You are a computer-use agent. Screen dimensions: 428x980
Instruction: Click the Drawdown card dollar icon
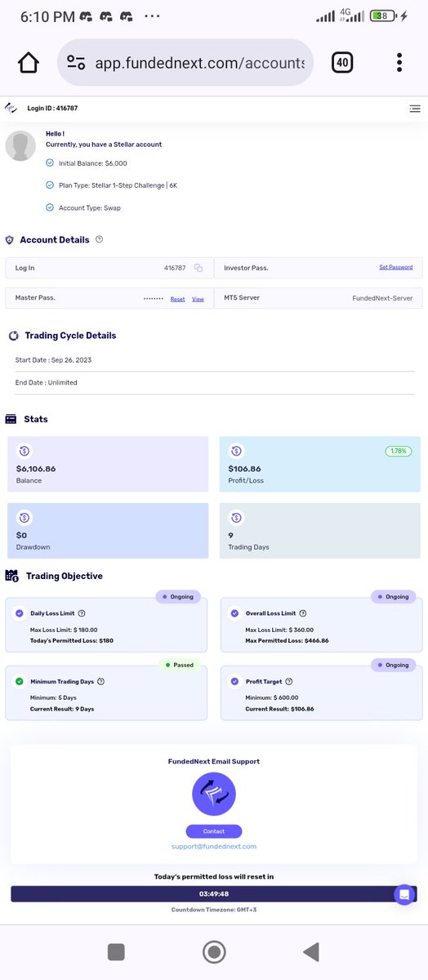click(x=24, y=517)
